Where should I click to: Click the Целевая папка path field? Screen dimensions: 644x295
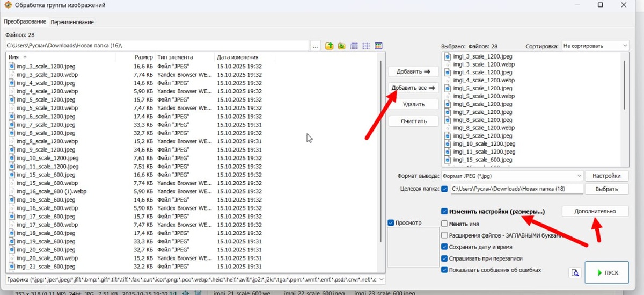pyautogui.click(x=516, y=189)
